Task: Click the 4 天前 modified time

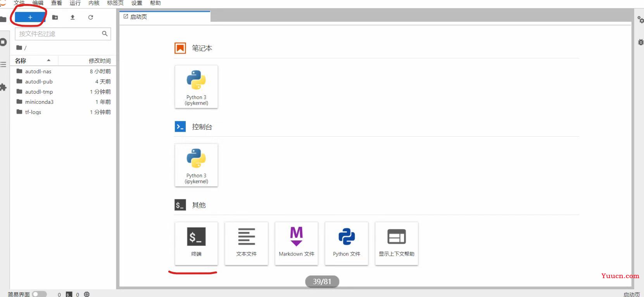Action: click(103, 81)
